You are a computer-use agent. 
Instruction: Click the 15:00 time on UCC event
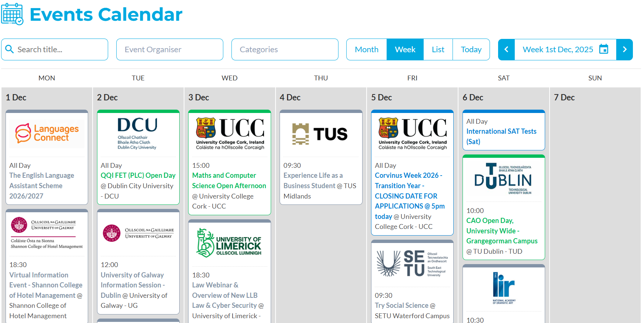click(x=201, y=165)
